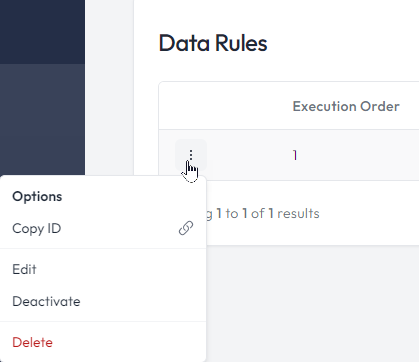Open the rule with execution order 1
419x362 pixels.
coord(295,155)
